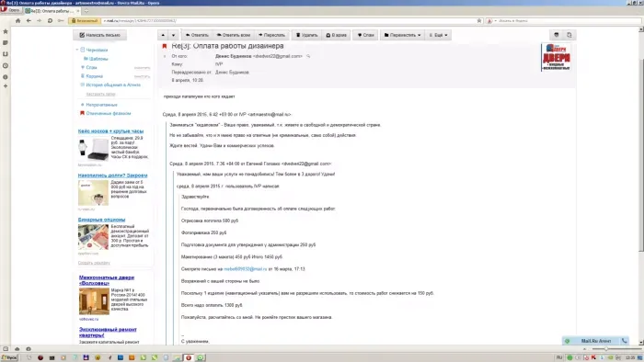Viewport: 644px width, 362px height.
Task: Click the search icon beside sender address
Action: pos(308,56)
